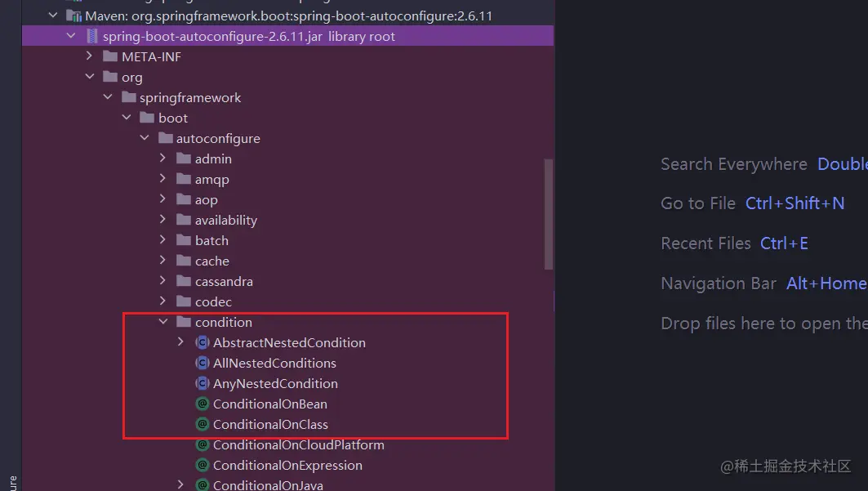
Task: Expand the AbstractNestedCondition class node
Action: point(180,342)
